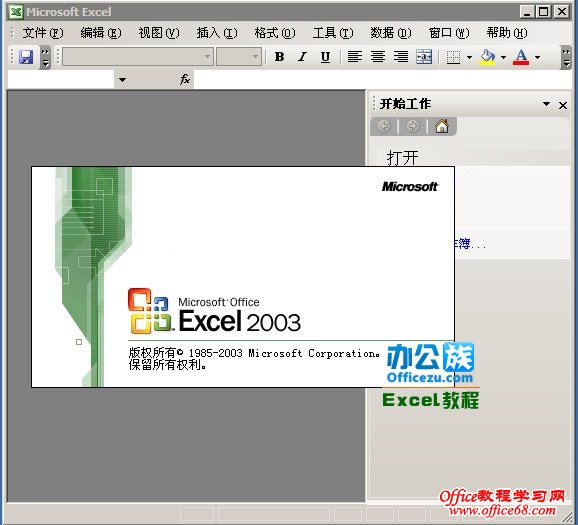Open the Font Color dropdown arrow

click(537, 57)
